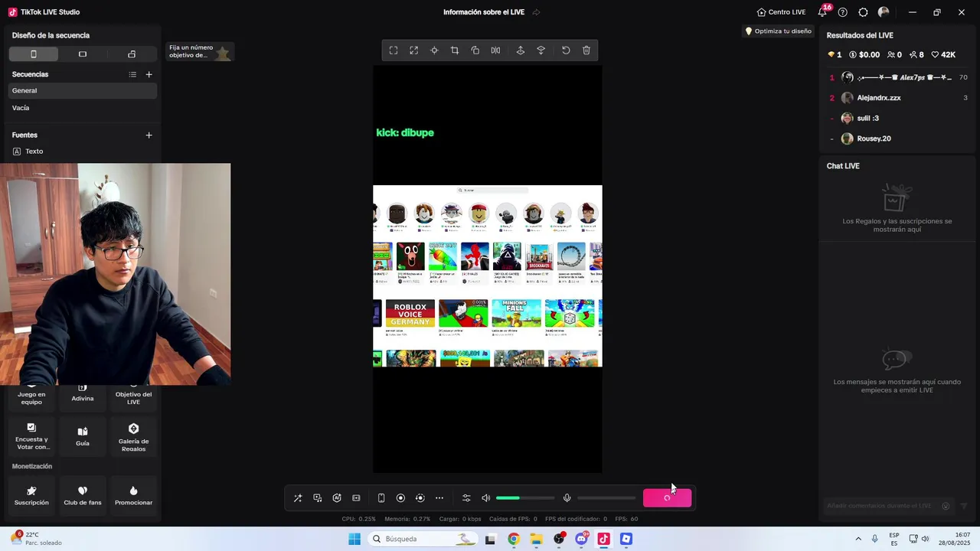The width and height of the screenshot is (980, 551).
Task: Click the Windows Start button
Action: 354,539
